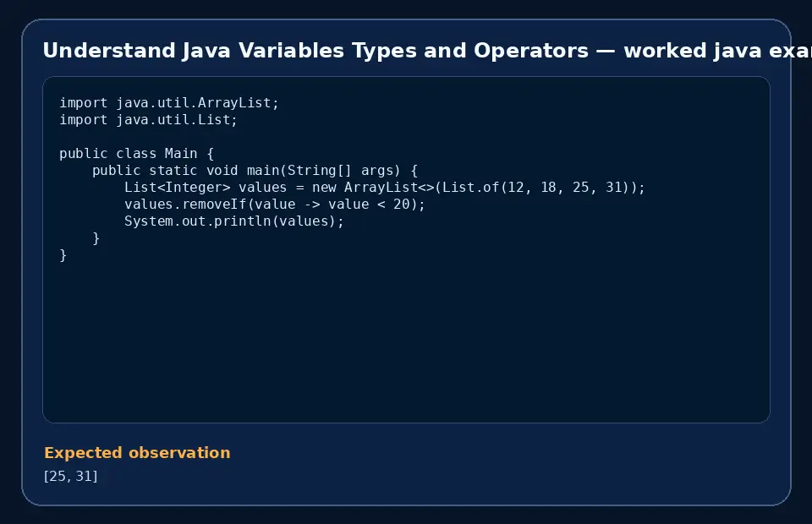Click the 'public static void main' line
The image size is (812, 524).
tap(255, 171)
